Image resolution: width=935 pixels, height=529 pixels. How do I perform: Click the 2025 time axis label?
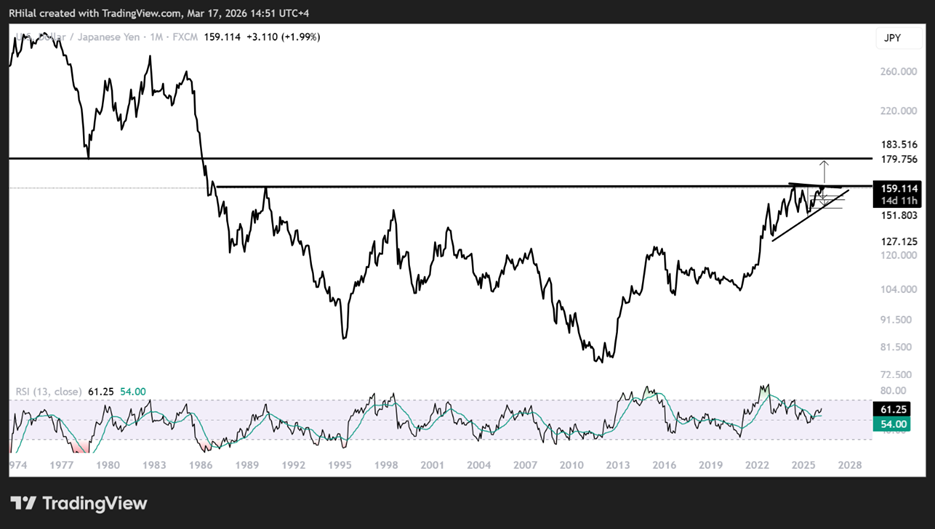(x=803, y=465)
